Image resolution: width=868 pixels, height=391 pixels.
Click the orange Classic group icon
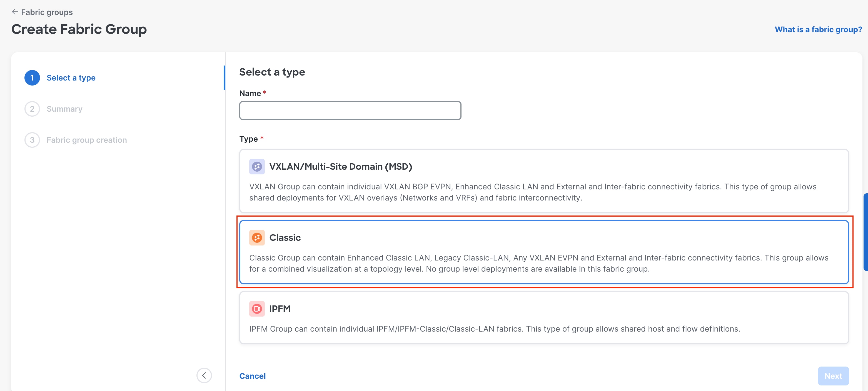[x=257, y=237]
